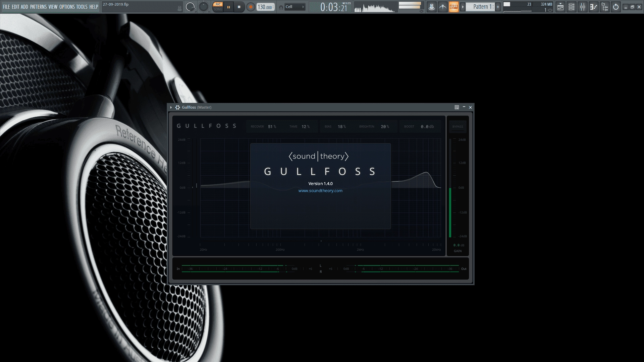644x362 pixels.
Task: Open the Cell snap dropdown
Action: [295, 7]
